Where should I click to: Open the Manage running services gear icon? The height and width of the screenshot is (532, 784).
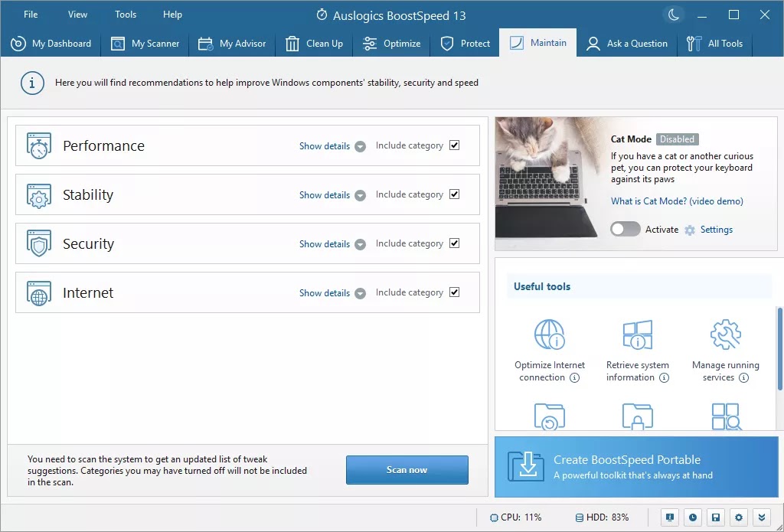(725, 336)
